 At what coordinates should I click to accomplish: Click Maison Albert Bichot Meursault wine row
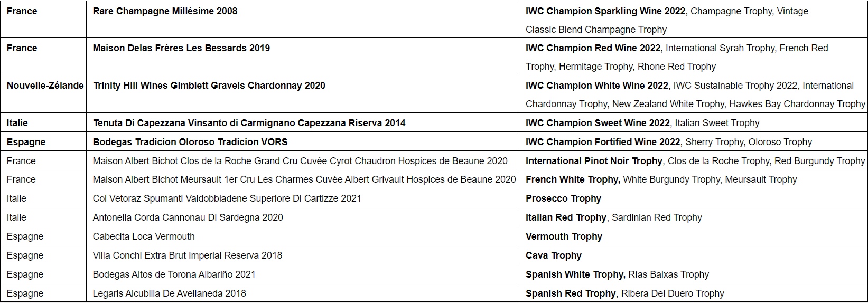304,179
